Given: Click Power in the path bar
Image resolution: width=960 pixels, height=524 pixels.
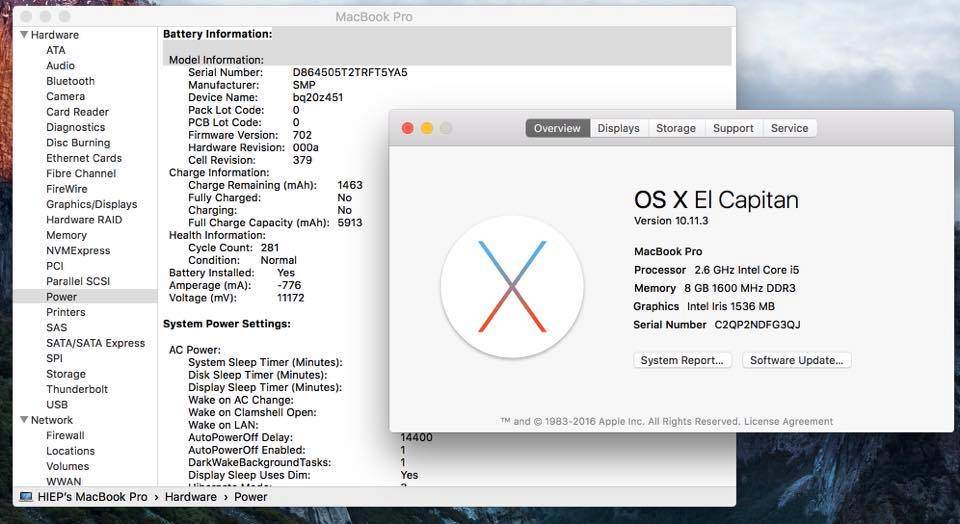Looking at the screenshot, I should [x=250, y=496].
